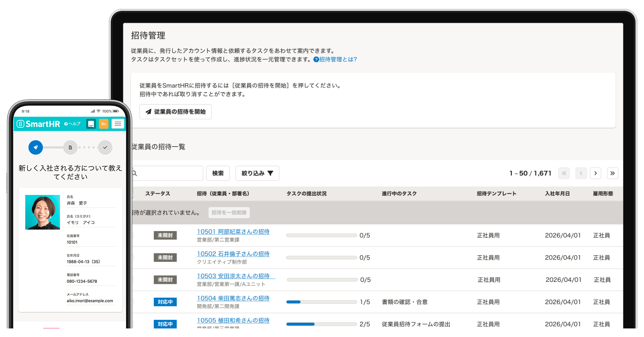Select the checkmark completion step icon
The image size is (644, 337).
(x=105, y=147)
